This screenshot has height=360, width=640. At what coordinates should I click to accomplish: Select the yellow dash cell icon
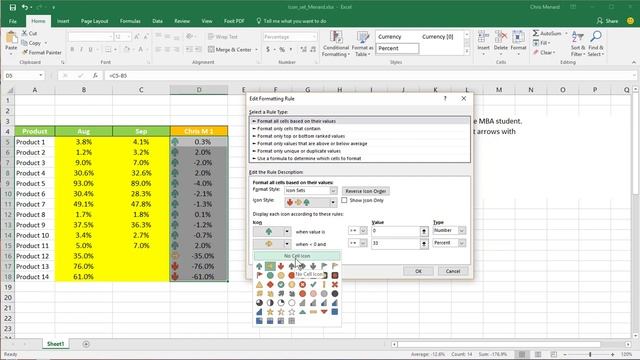[x=313, y=312]
